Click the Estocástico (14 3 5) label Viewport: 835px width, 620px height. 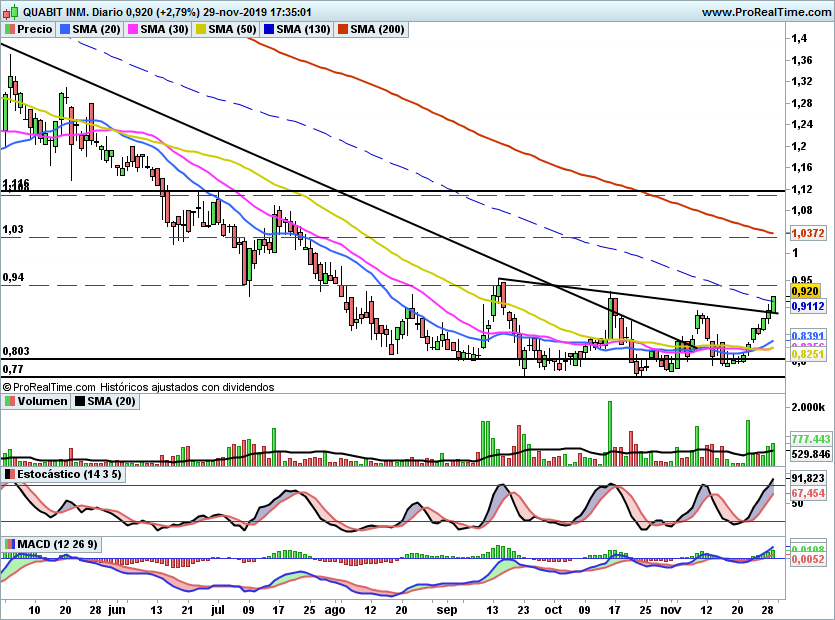(x=69, y=474)
